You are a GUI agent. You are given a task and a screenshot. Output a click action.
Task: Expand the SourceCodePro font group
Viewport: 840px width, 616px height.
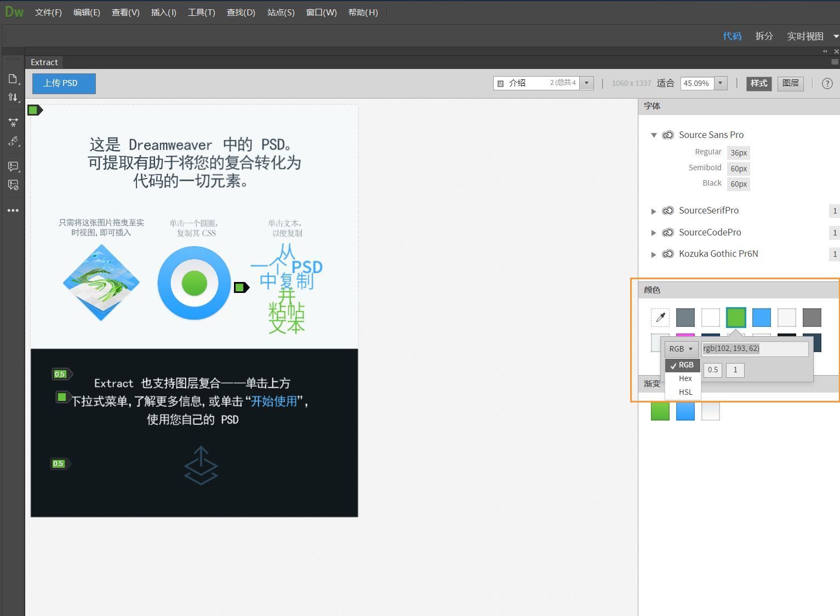click(654, 233)
